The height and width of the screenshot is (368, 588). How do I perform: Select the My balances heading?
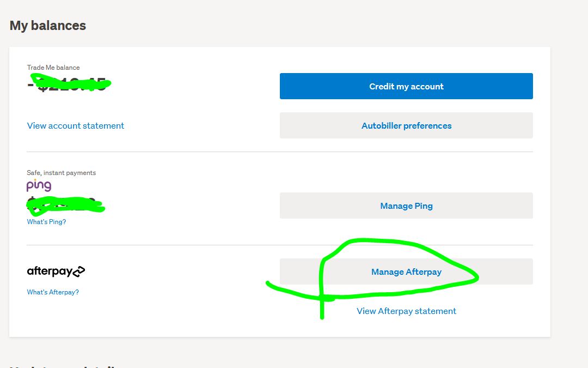48,26
